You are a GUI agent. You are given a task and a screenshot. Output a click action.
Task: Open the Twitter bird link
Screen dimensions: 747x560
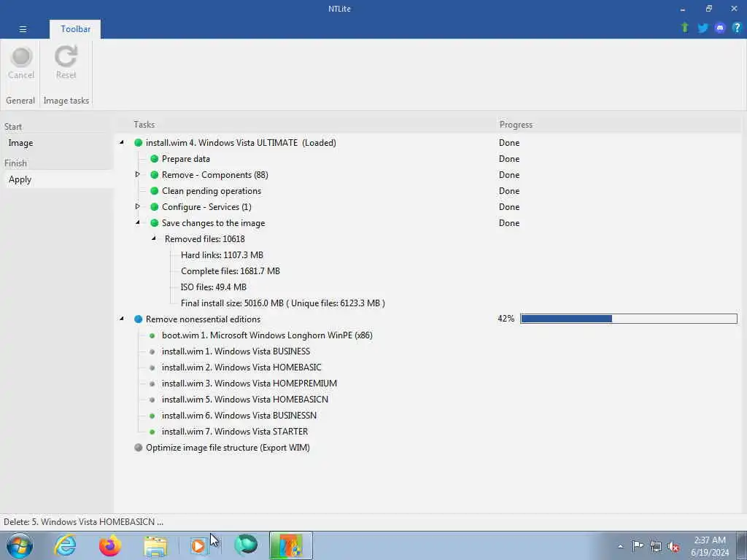click(x=703, y=28)
